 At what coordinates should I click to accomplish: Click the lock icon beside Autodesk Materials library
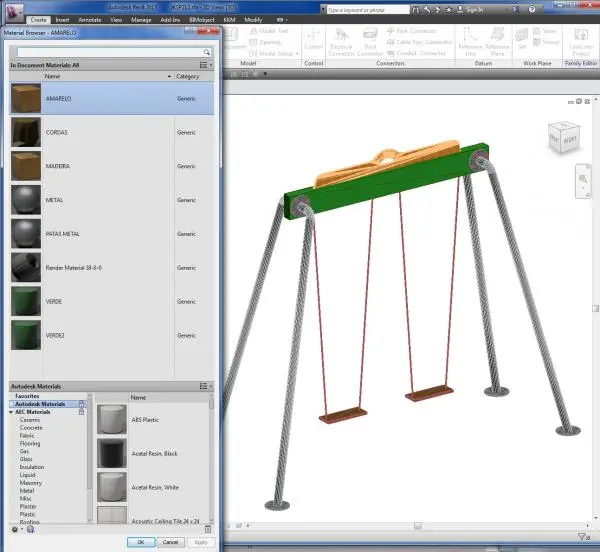(81, 404)
